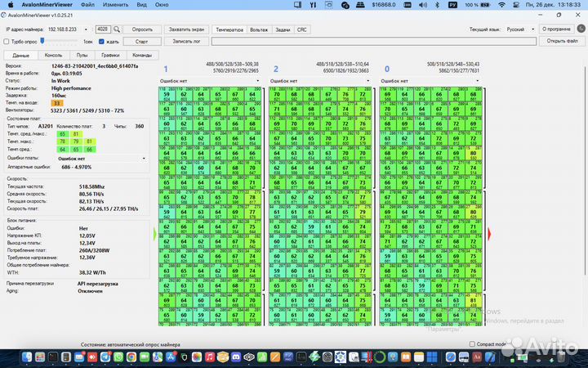The image size is (588, 368).
Task: Enable Compact mode checkbox
Action: [x=473, y=344]
